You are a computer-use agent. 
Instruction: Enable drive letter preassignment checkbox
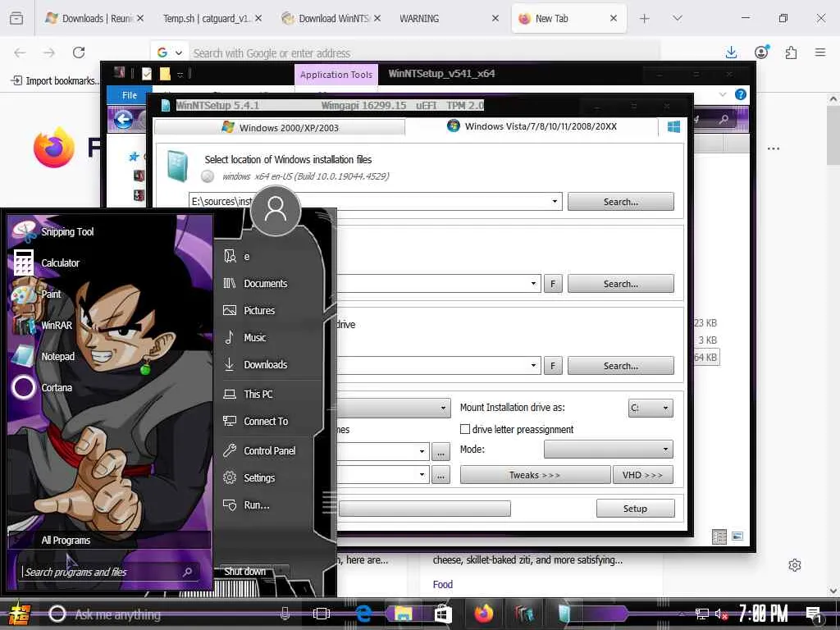pyautogui.click(x=465, y=429)
